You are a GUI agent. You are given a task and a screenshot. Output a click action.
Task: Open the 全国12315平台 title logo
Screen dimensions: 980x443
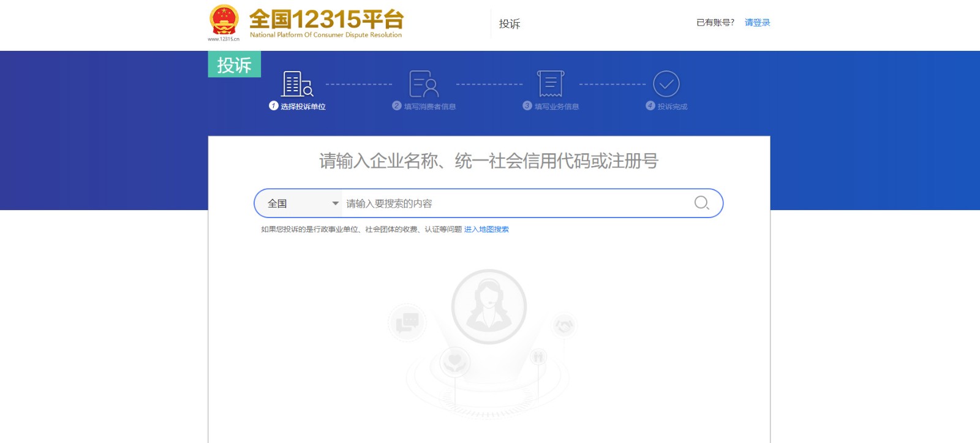click(326, 19)
